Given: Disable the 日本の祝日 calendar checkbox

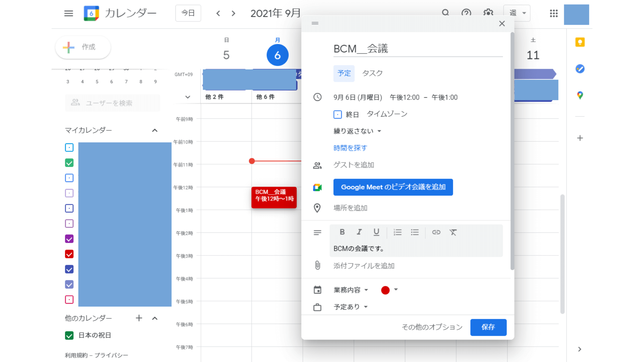Looking at the screenshot, I should (x=69, y=335).
